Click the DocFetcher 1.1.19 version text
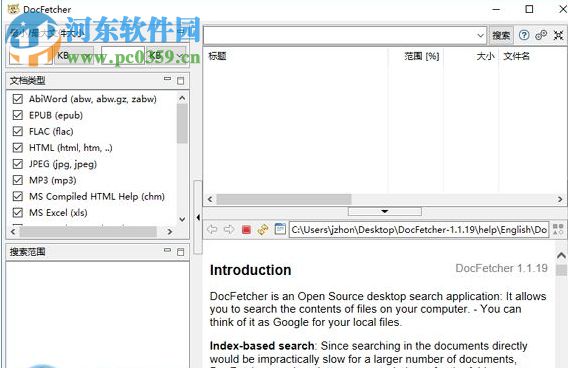 501,268
